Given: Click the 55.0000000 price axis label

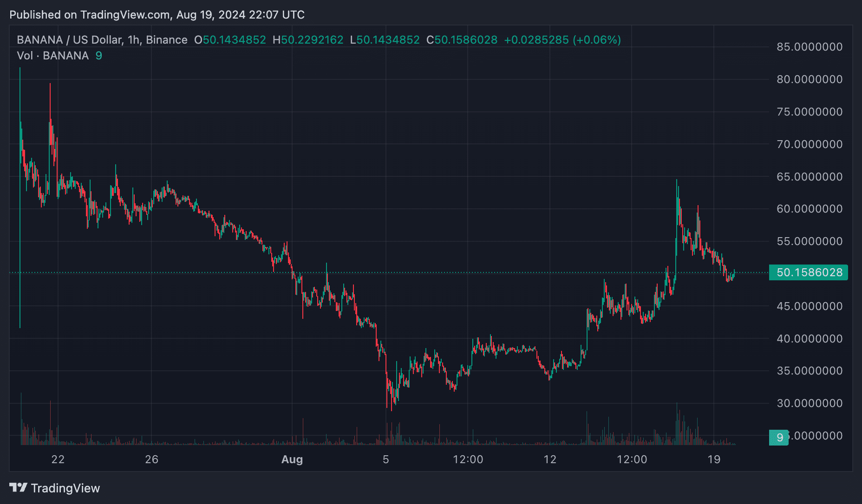Looking at the screenshot, I should point(810,241).
